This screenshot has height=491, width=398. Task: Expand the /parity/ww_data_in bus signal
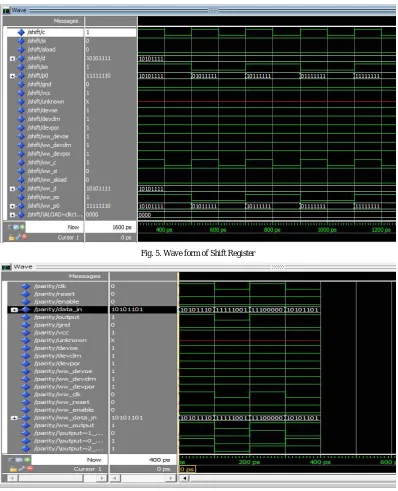14,418
